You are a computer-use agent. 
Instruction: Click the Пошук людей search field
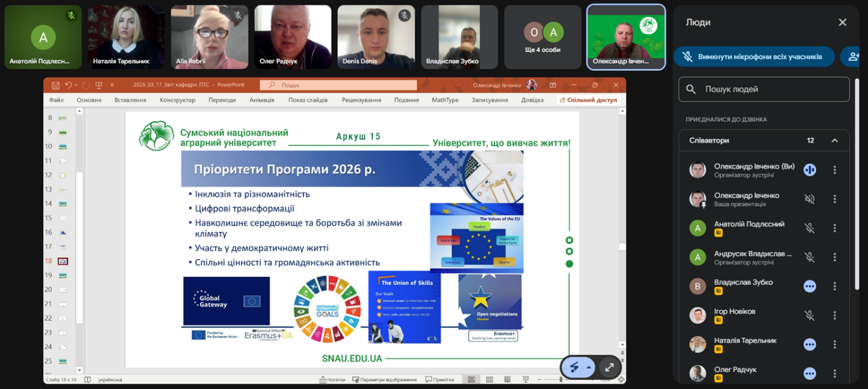point(764,89)
